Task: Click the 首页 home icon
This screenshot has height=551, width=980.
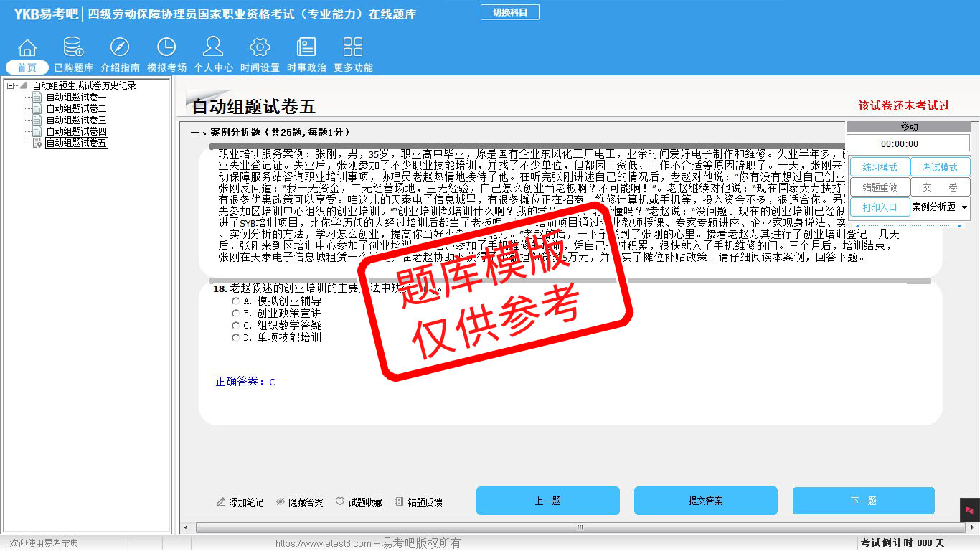Action: coord(27,48)
